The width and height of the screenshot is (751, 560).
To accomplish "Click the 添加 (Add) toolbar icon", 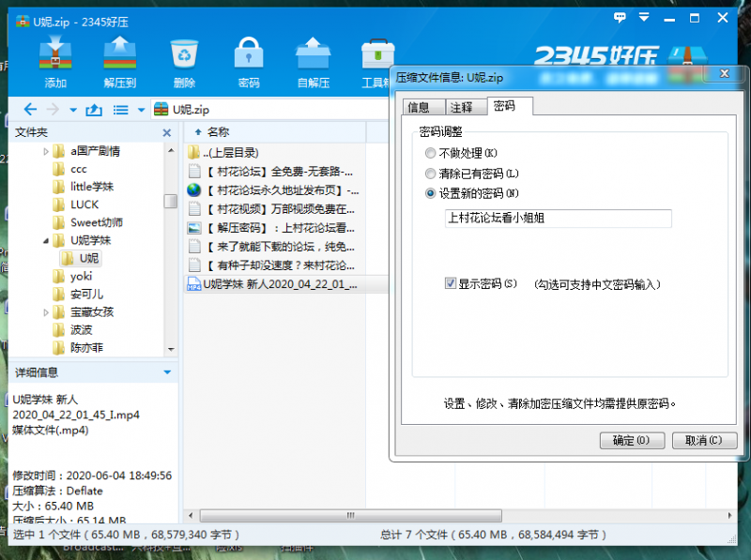I will coord(55,54).
